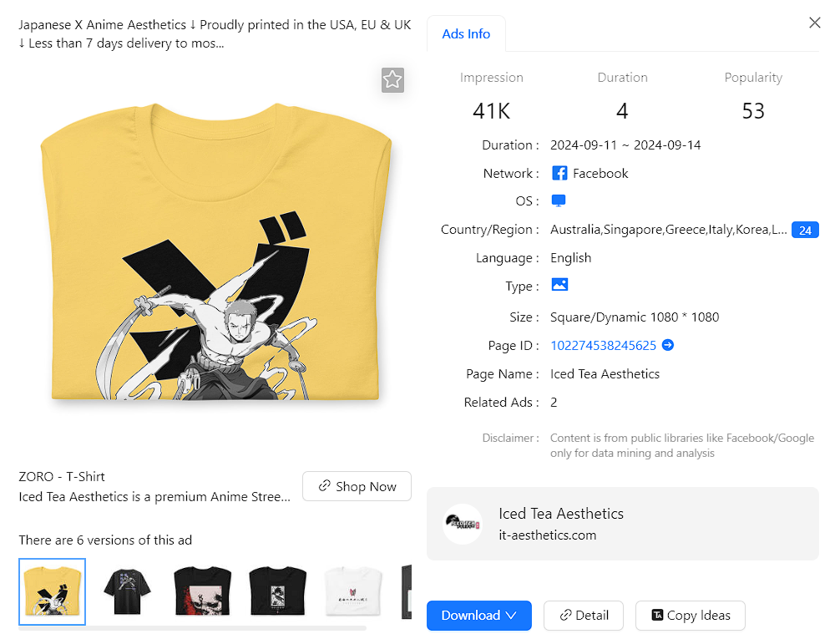
Task: Click the image type icon next to Type
Action: pos(559,285)
